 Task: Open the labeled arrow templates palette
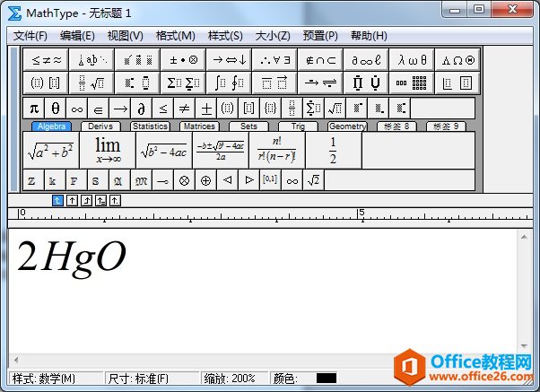click(320, 83)
